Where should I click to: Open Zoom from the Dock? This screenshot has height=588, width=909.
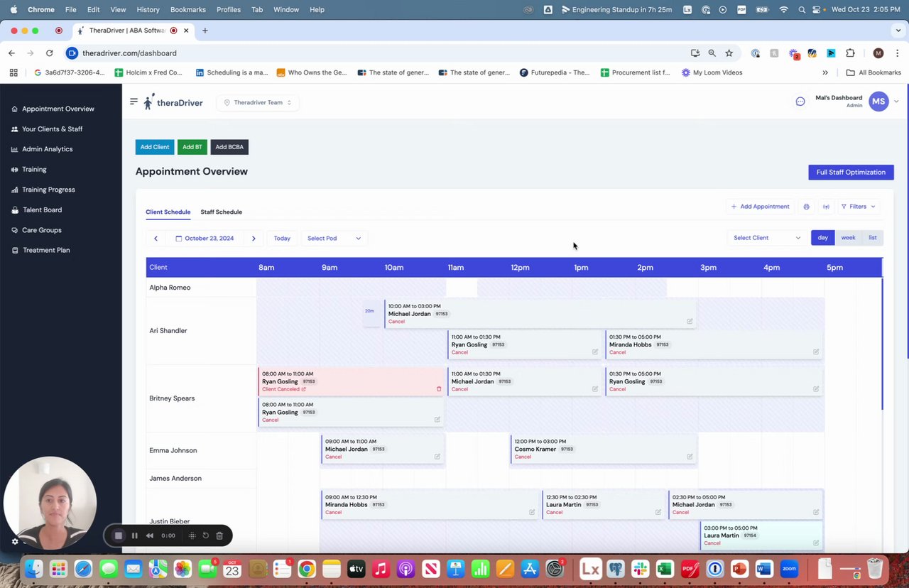click(789, 569)
